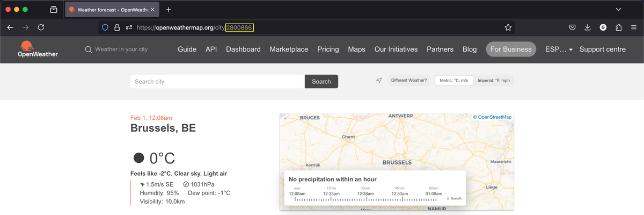Click the Search city input field
Image resolution: width=644 pixels, height=215 pixels.
217,82
